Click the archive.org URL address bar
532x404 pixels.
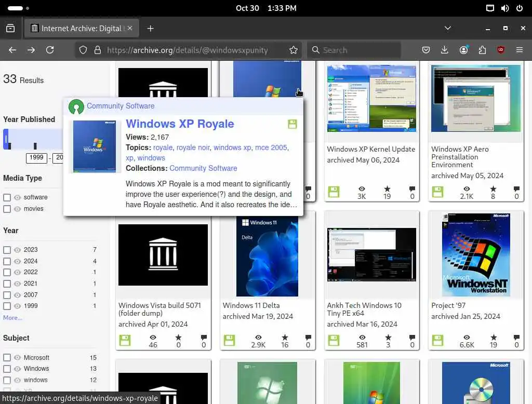tap(187, 50)
